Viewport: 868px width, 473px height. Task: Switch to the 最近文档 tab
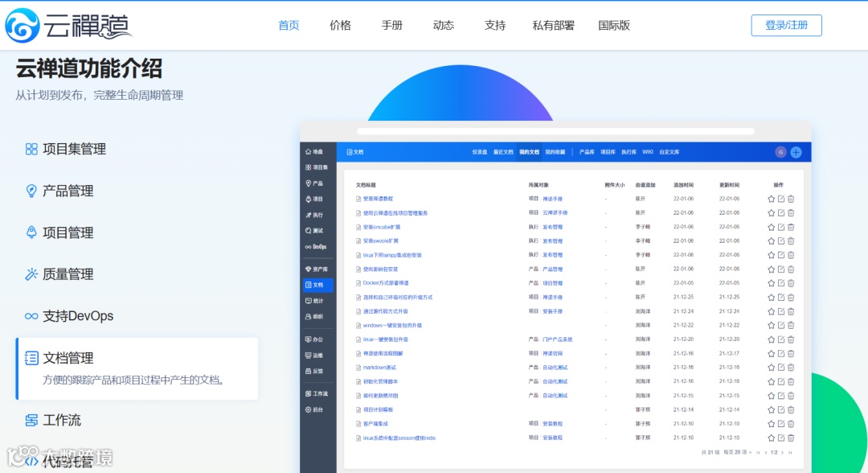click(503, 152)
